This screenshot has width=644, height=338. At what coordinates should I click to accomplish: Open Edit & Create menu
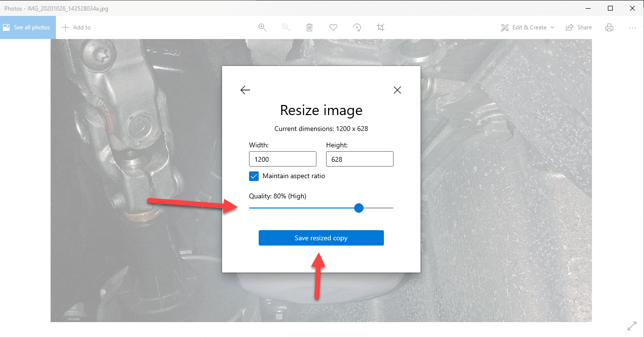pyautogui.click(x=528, y=27)
